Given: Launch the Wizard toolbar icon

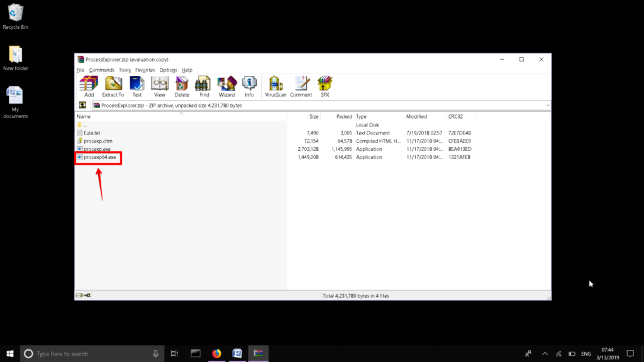Looking at the screenshot, I should point(226,87).
